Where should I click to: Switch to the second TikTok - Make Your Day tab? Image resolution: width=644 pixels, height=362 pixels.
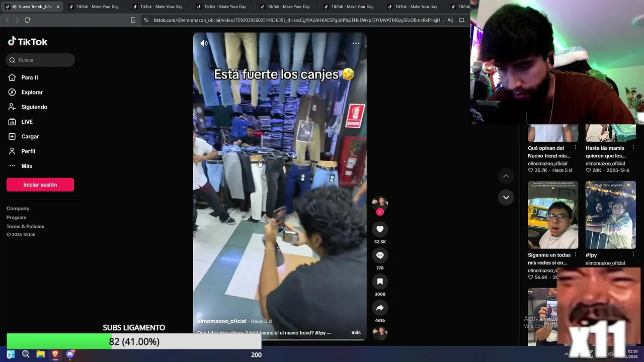(161, 7)
